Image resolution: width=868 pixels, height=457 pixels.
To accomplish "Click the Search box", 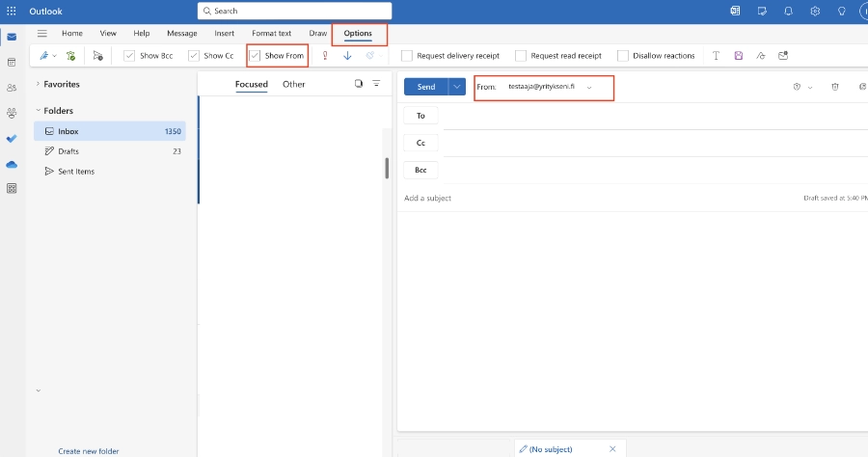I will (x=294, y=11).
